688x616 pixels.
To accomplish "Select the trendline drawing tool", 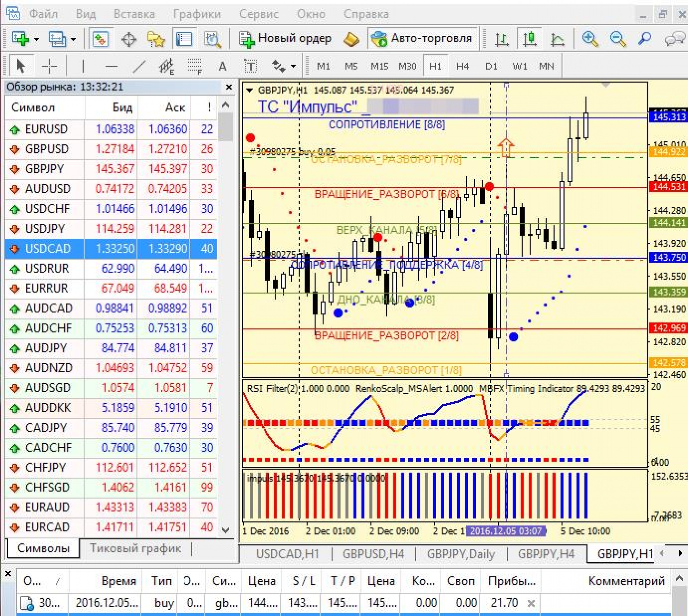I will pos(139,66).
